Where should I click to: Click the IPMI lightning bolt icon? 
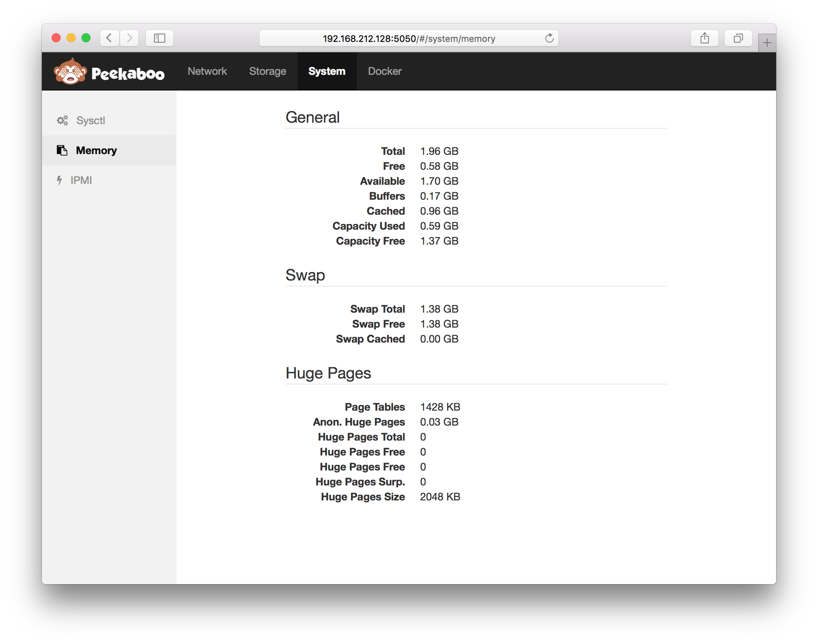(x=59, y=180)
